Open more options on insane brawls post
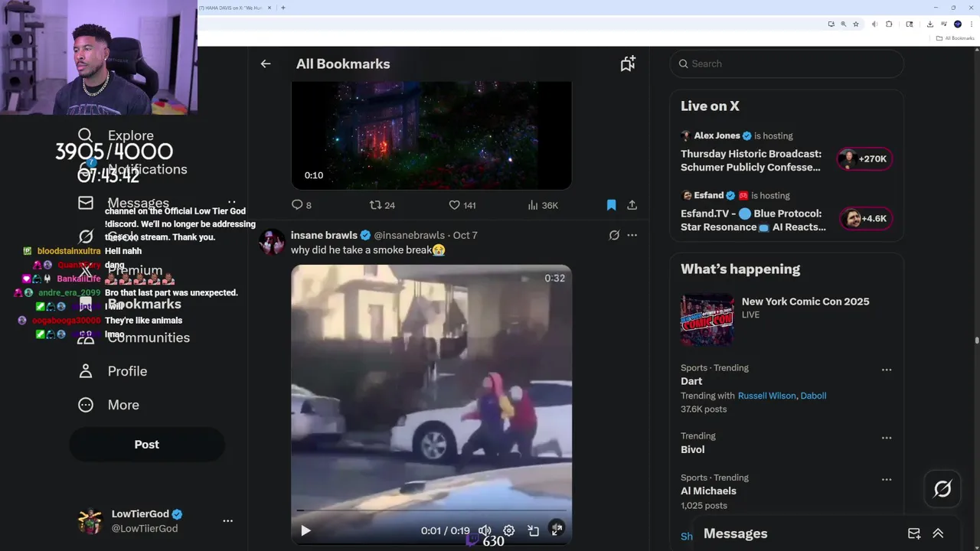Viewport: 980px width, 551px height. 632,236
